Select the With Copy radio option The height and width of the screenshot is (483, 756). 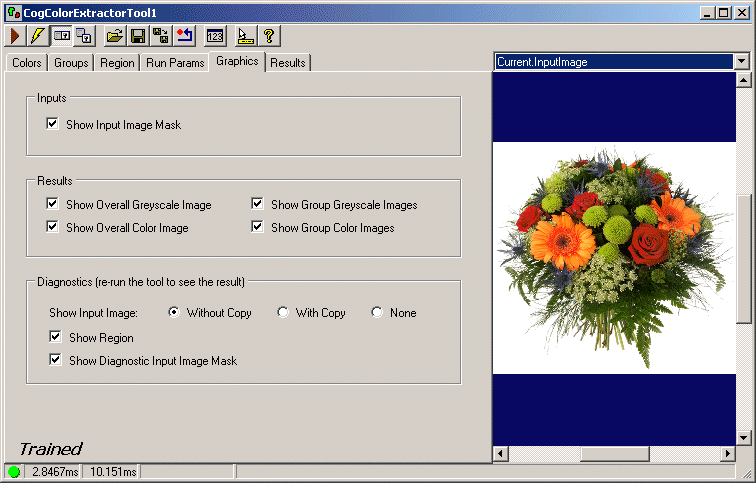coord(283,313)
